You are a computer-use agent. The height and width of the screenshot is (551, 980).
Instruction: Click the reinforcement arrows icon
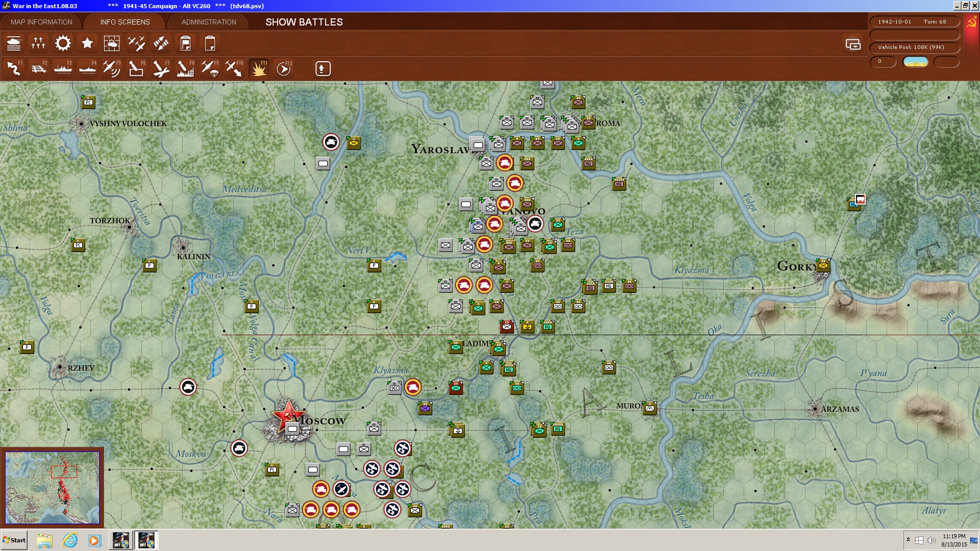click(161, 43)
